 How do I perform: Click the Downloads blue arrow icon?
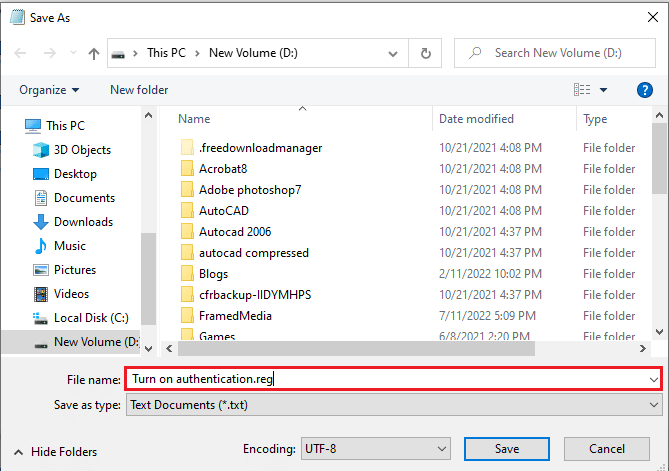[x=41, y=222]
